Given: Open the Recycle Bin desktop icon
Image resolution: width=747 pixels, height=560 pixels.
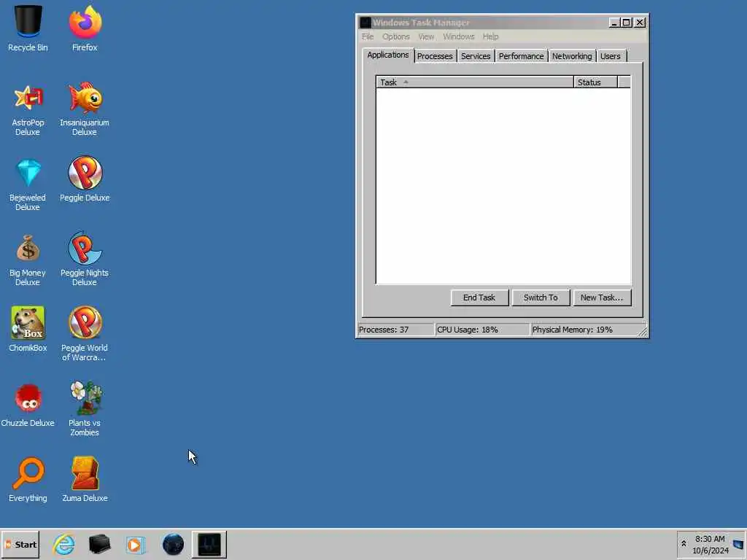Looking at the screenshot, I should click(x=28, y=28).
